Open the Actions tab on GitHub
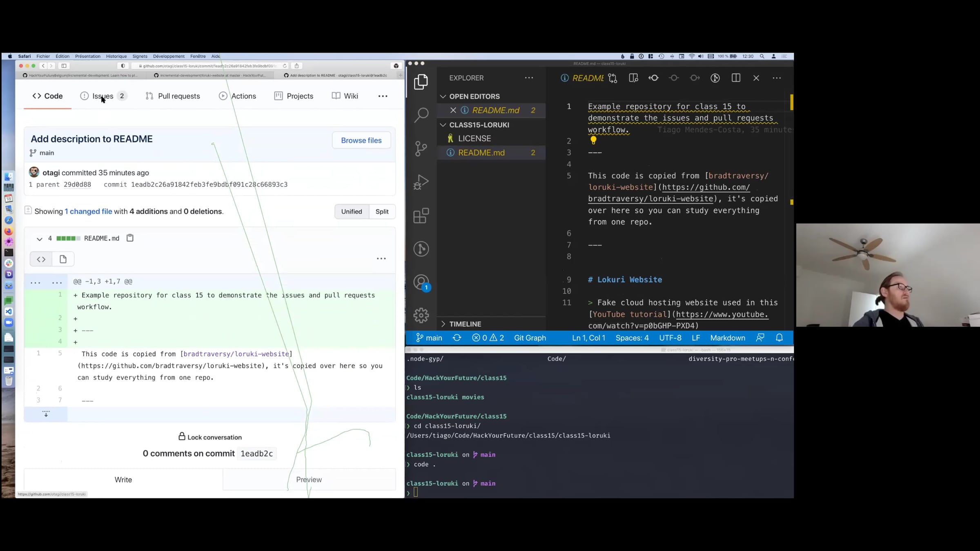 point(238,96)
